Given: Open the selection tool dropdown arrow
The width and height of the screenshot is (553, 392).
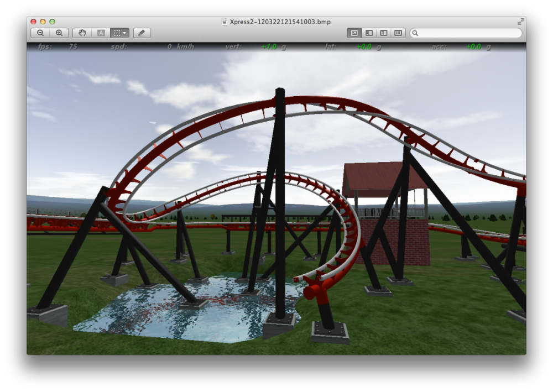Looking at the screenshot, I should coord(125,33).
